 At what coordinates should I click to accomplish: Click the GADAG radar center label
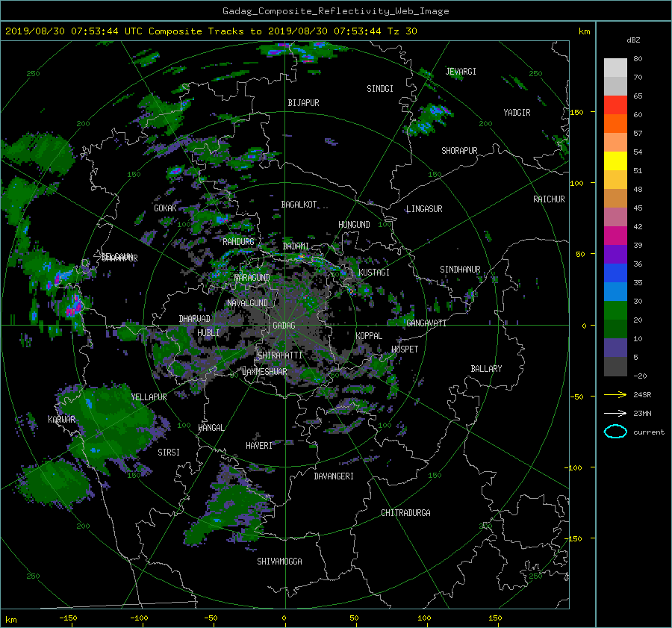tap(284, 326)
